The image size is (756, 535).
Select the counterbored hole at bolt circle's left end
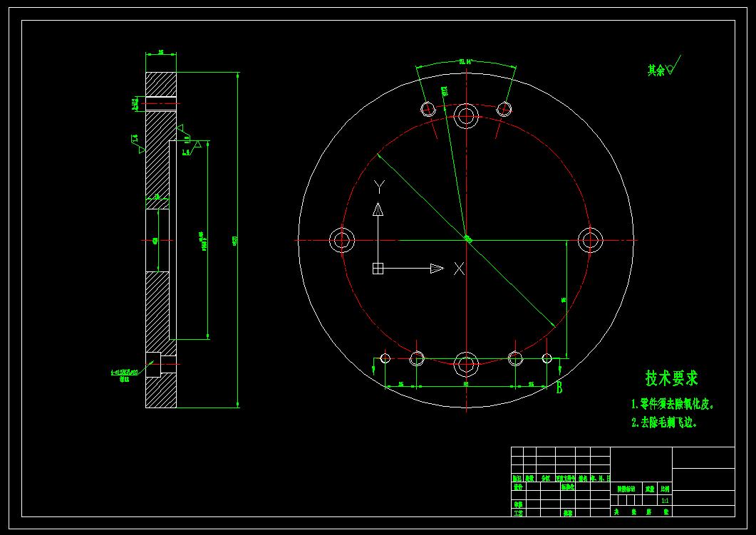point(342,240)
